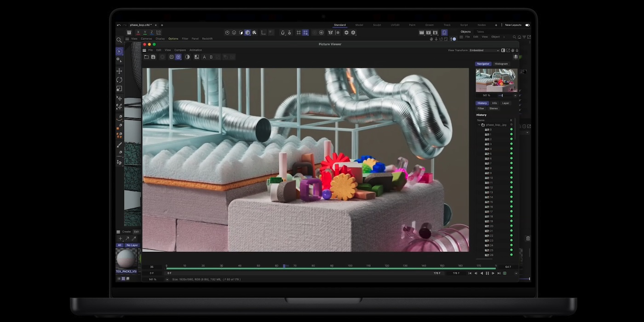Click the contrast comparison icon in Picture Viewer toolbar
This screenshot has width=644, height=322.
coord(188,57)
